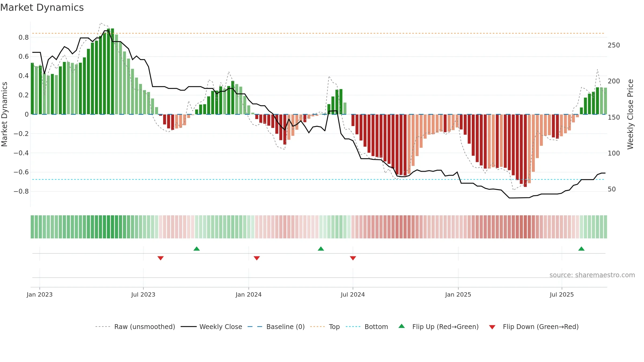
Task: Click the 250 right axis tick label
Action: 614,45
